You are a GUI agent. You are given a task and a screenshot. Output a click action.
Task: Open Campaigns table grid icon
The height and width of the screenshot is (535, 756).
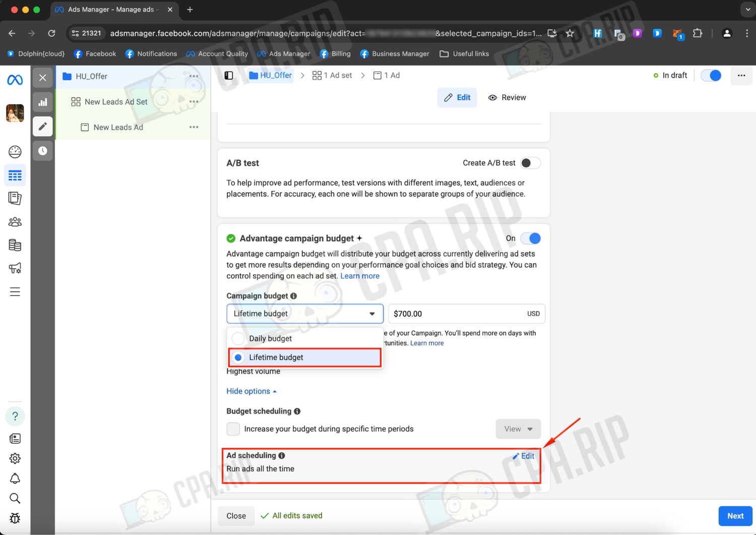[15, 175]
